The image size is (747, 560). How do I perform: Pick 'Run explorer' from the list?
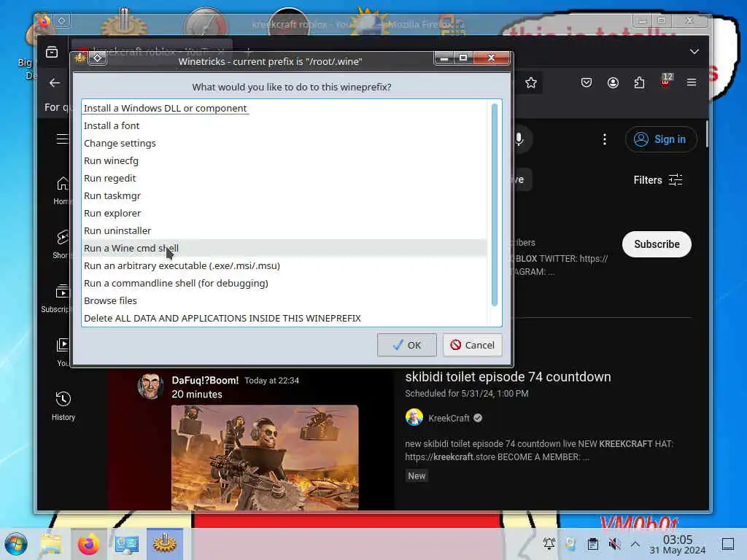285,214
